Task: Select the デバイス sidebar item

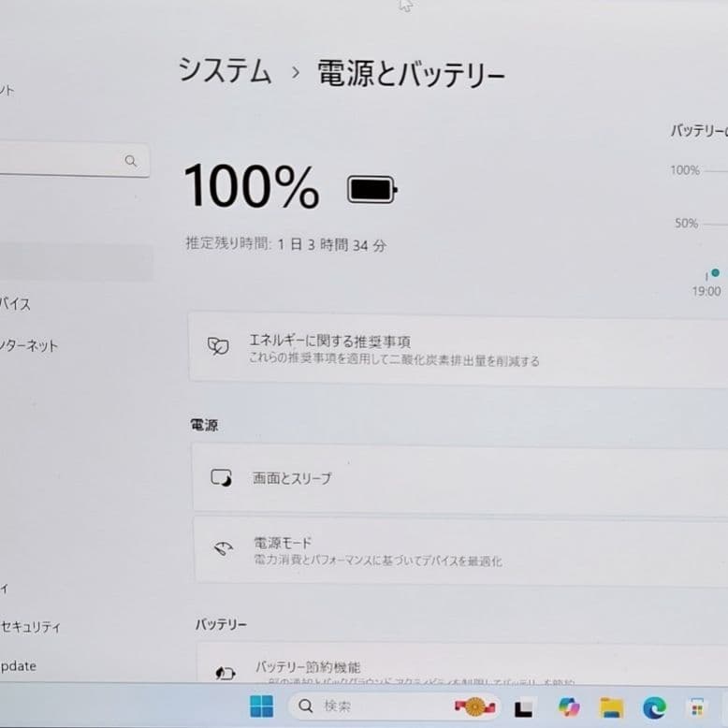Action: [15, 304]
